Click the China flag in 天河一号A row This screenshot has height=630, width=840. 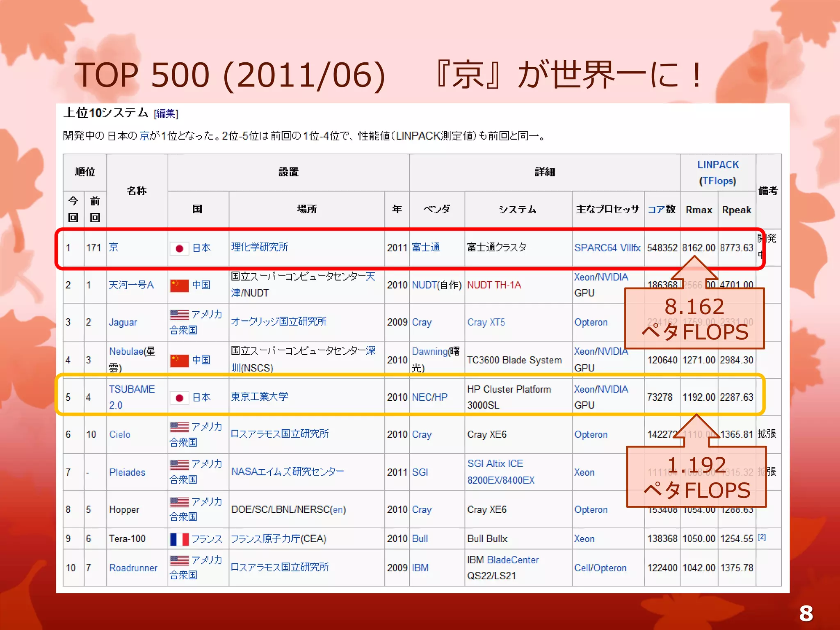(x=179, y=285)
